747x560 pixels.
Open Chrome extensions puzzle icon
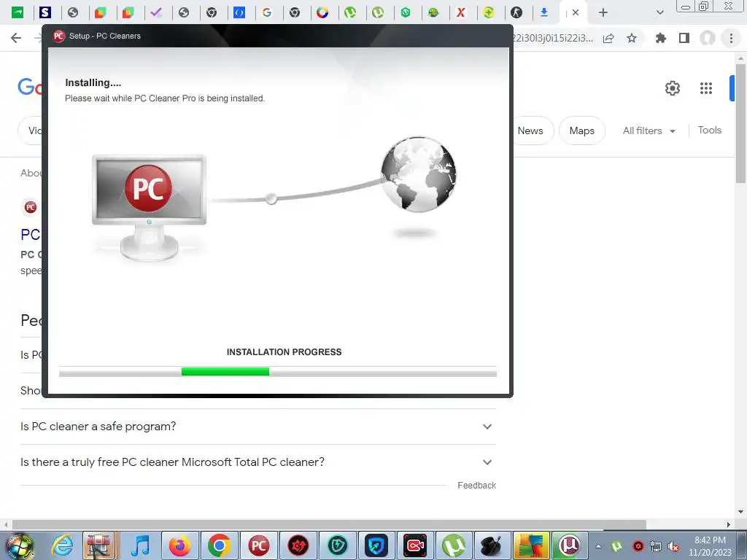coord(660,38)
